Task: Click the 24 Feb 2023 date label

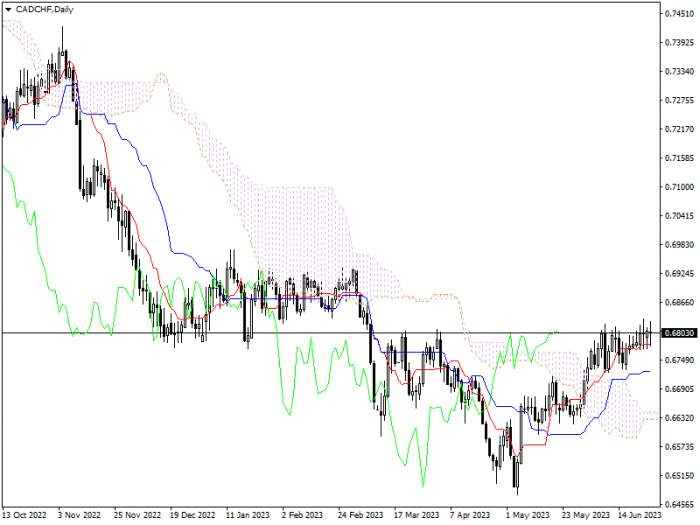Action: pyautogui.click(x=360, y=515)
